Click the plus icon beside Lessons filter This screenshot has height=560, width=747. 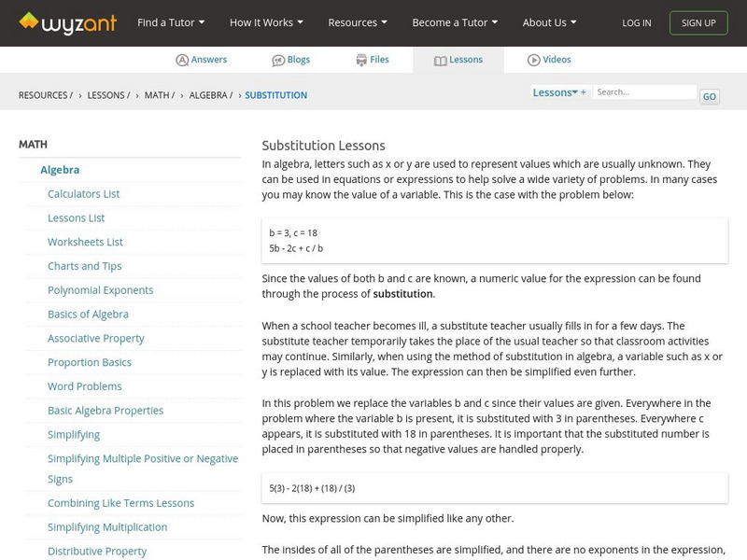tap(584, 92)
